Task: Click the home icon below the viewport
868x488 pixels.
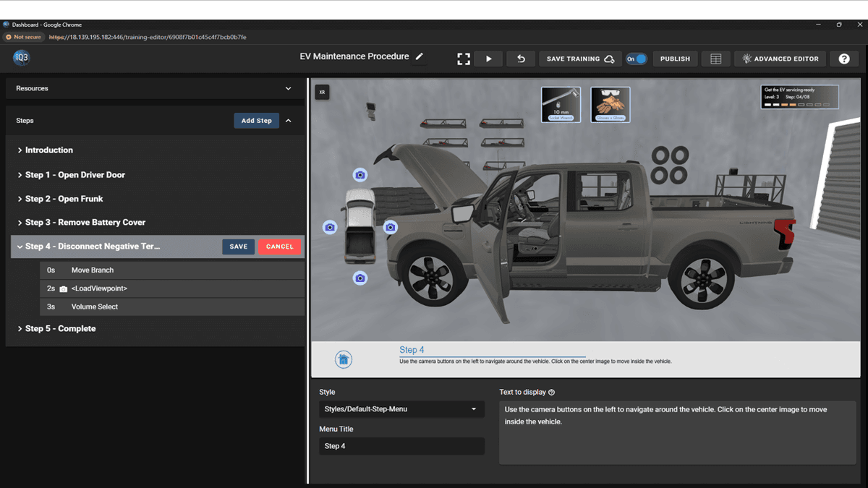Action: point(344,359)
